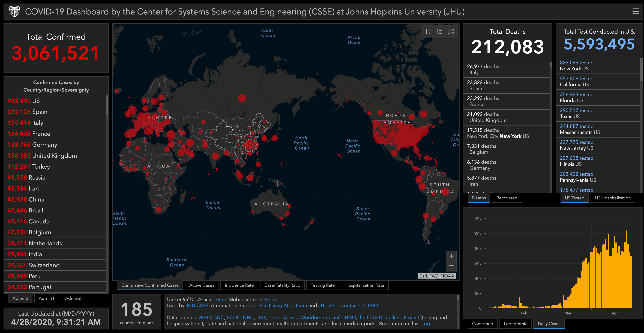Select Portugal with 24,322 cases
Image resolution: width=644 pixels, height=333 pixels.
[x=55, y=287]
